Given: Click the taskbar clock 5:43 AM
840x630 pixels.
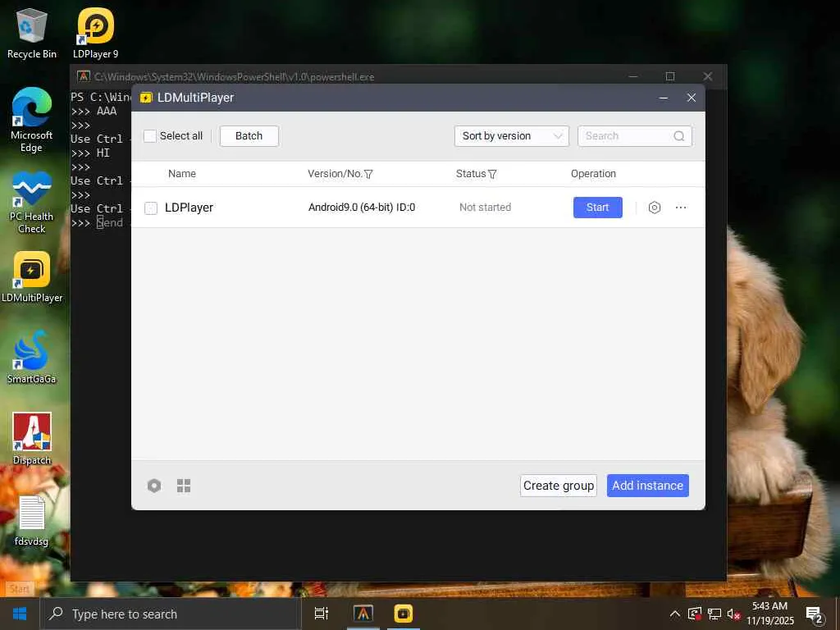Looking at the screenshot, I should click(769, 606).
